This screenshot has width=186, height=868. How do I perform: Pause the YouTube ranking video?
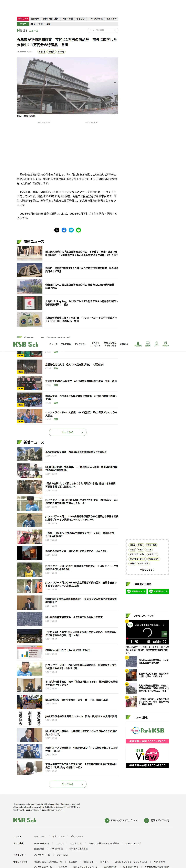pos(131,642)
